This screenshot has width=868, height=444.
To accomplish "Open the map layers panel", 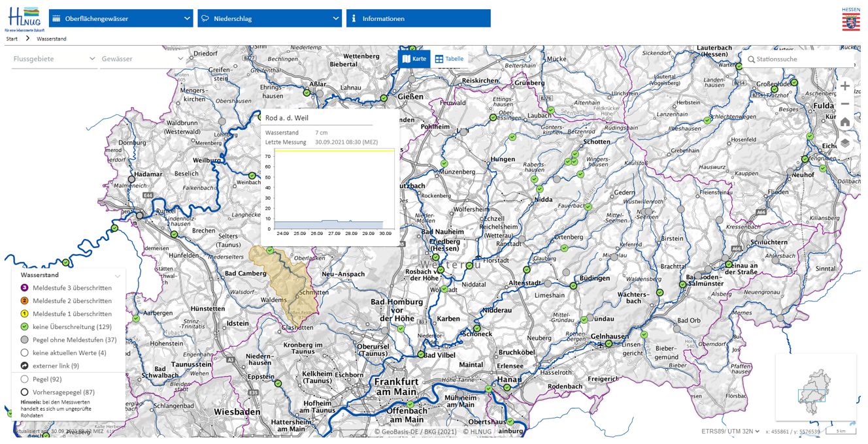I will [x=845, y=143].
